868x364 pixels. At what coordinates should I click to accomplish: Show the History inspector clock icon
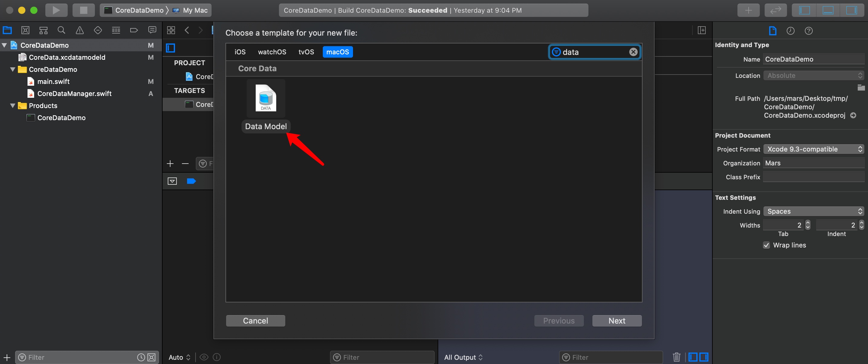point(791,30)
